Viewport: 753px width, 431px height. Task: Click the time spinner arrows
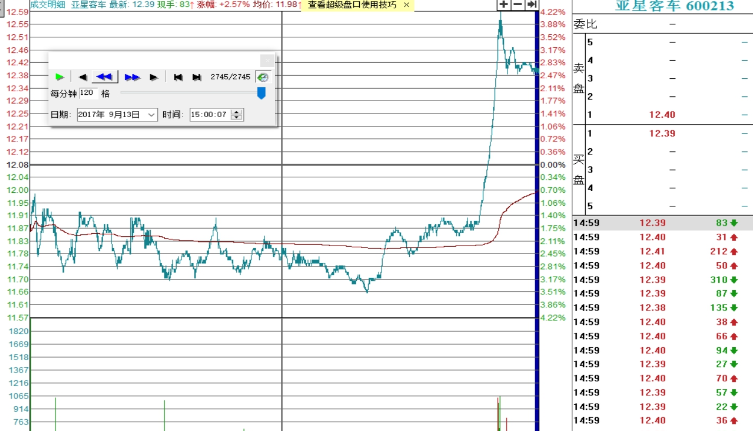pos(236,115)
